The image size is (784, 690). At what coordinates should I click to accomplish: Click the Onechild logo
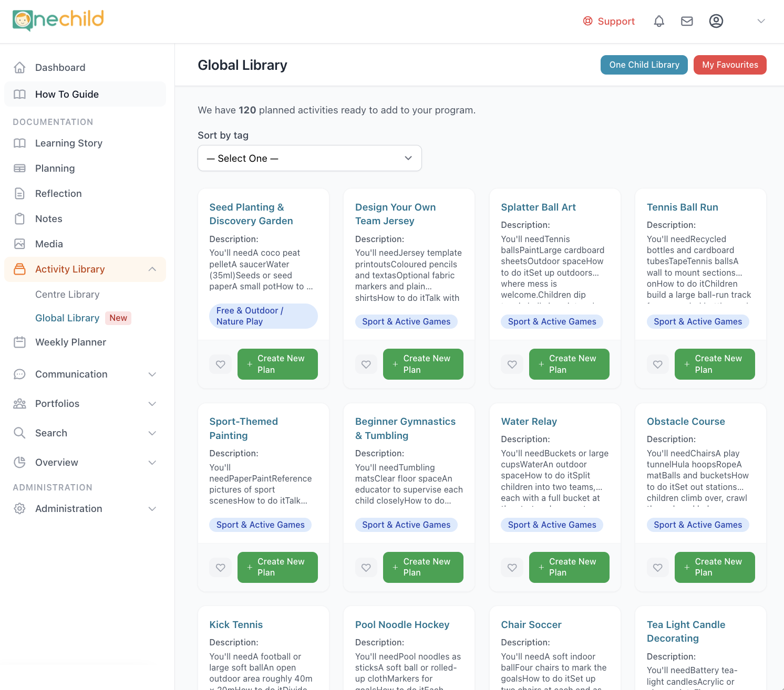pyautogui.click(x=58, y=20)
